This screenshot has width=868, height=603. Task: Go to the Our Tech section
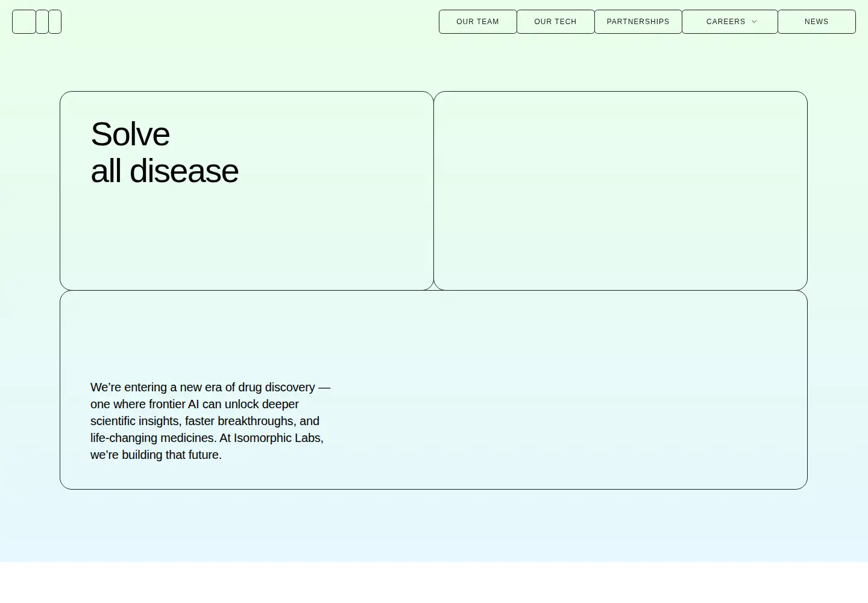555,22
